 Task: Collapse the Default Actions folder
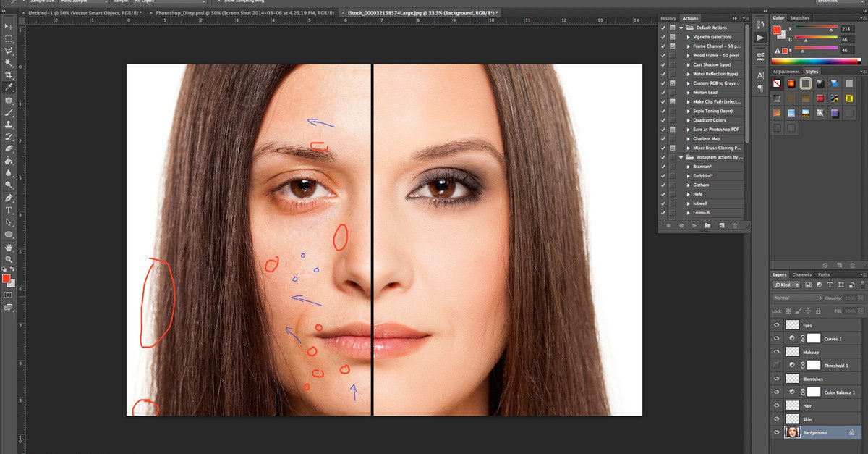coord(681,28)
